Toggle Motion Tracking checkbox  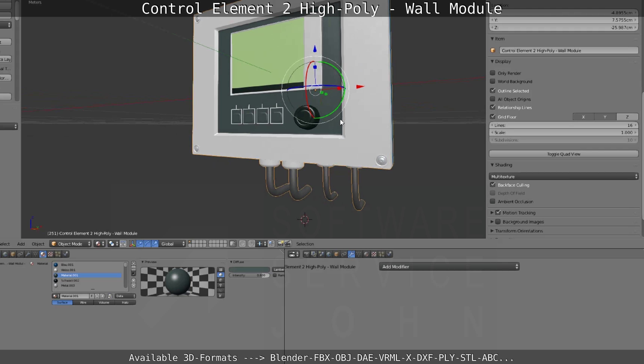click(498, 213)
